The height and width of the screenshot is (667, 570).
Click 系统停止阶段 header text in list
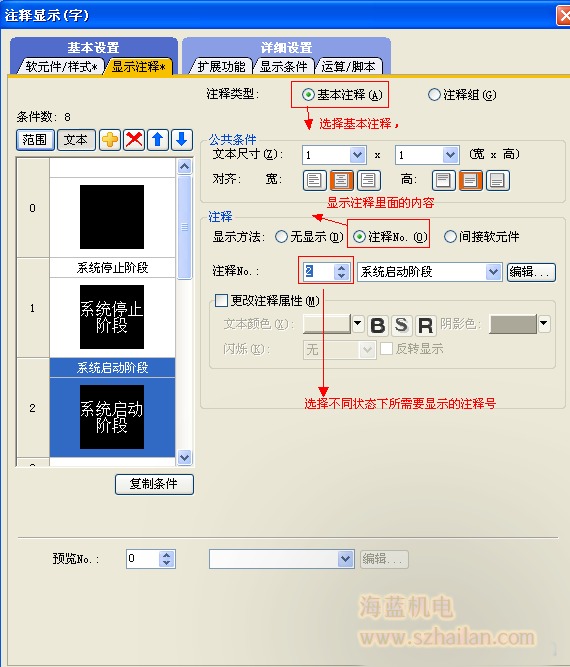[x=113, y=268]
